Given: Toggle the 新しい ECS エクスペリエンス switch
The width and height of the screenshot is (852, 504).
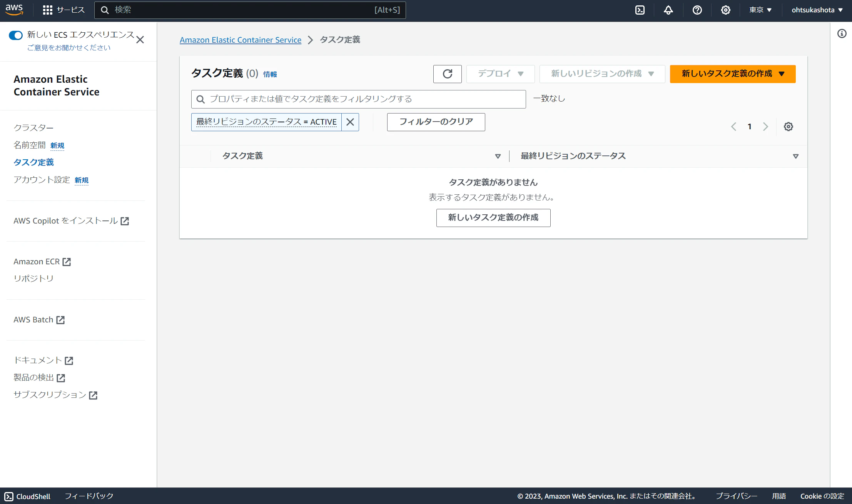Looking at the screenshot, I should tap(16, 35).
